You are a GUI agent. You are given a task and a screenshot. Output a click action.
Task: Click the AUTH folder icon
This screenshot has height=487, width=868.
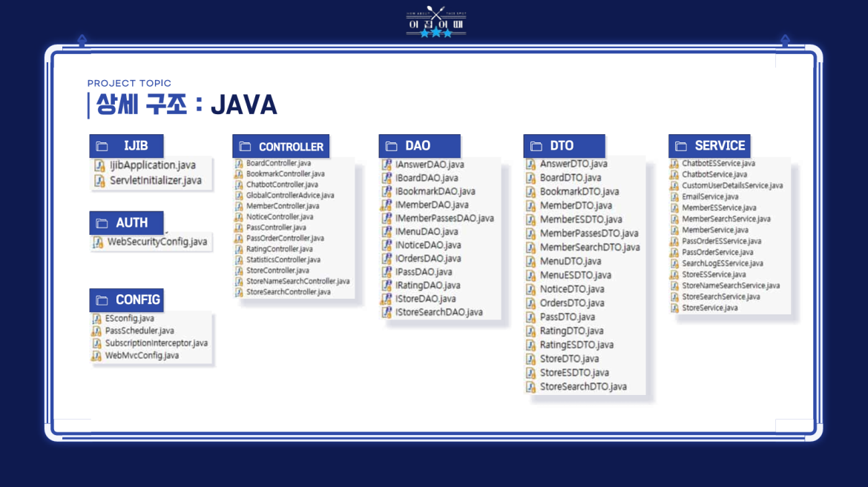[102, 223]
